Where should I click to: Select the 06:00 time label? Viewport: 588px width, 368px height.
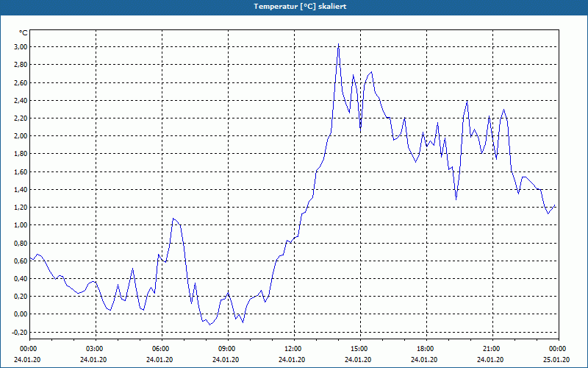pos(160,349)
